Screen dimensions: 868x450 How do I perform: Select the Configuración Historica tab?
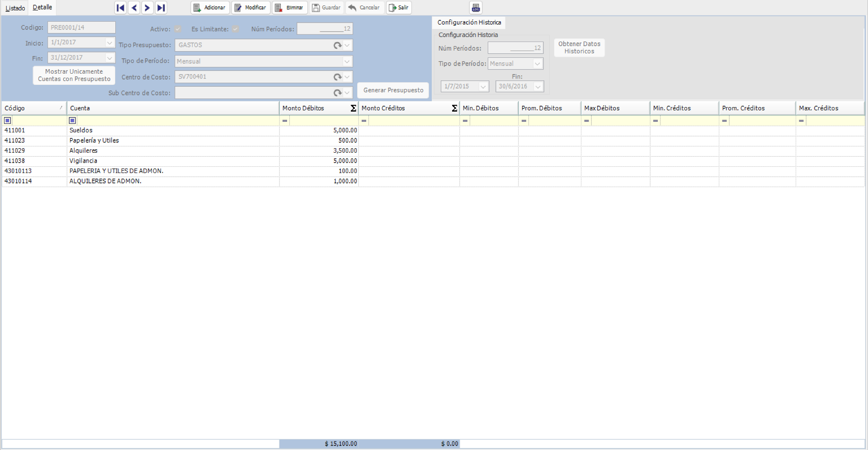[x=469, y=22]
